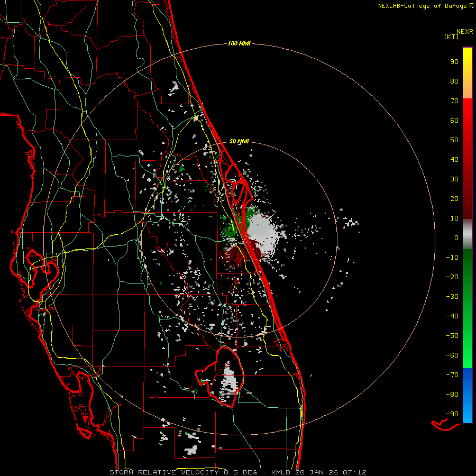Pick the gray zero-velocity segment of the color bar
Screen dimensions: 476x476
(x=467, y=234)
